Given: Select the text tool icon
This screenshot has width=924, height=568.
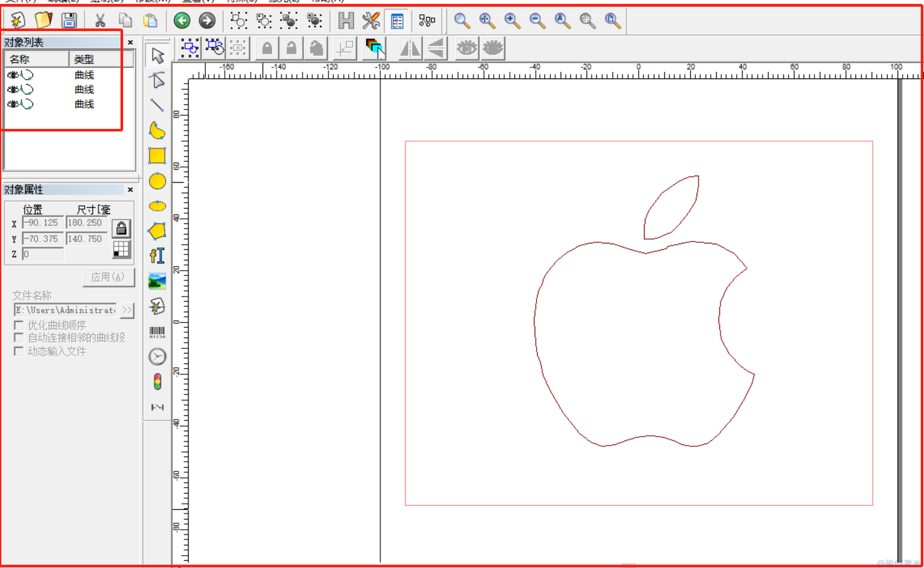Looking at the screenshot, I should [x=157, y=256].
